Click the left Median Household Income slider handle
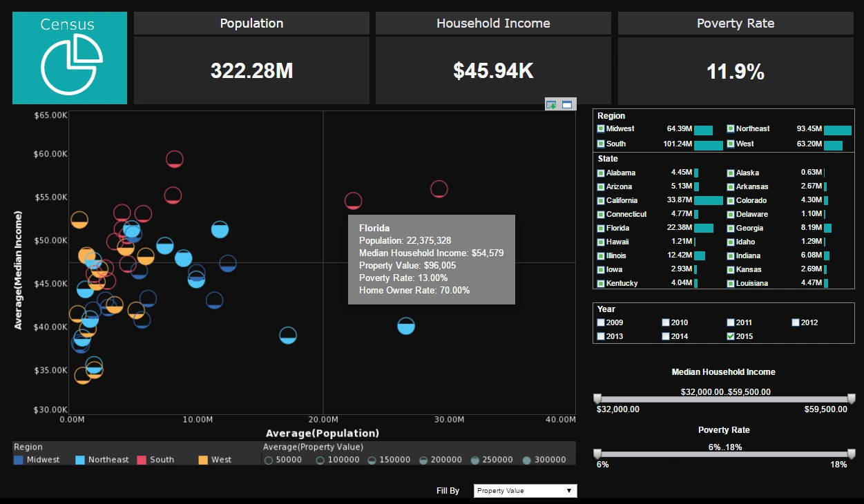Screen dimensions: 864x504 598,399
